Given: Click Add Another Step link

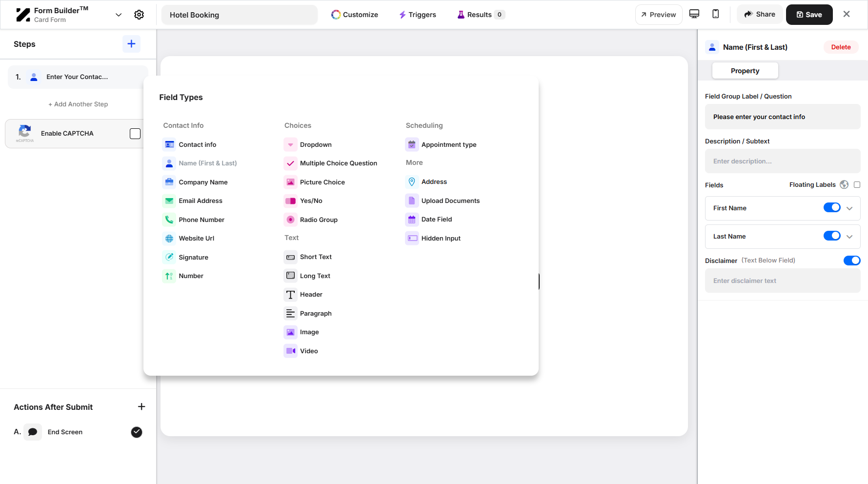Looking at the screenshot, I should pyautogui.click(x=78, y=104).
